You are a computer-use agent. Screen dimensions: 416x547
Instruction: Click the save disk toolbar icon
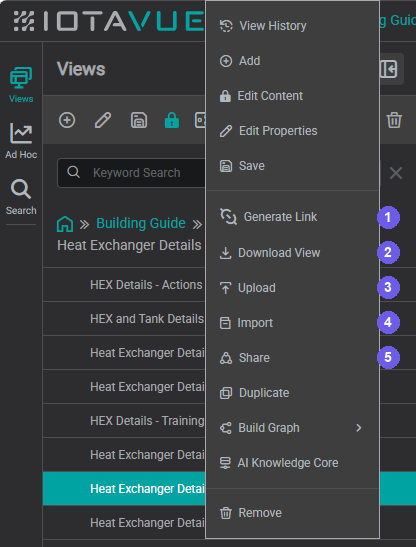click(139, 120)
